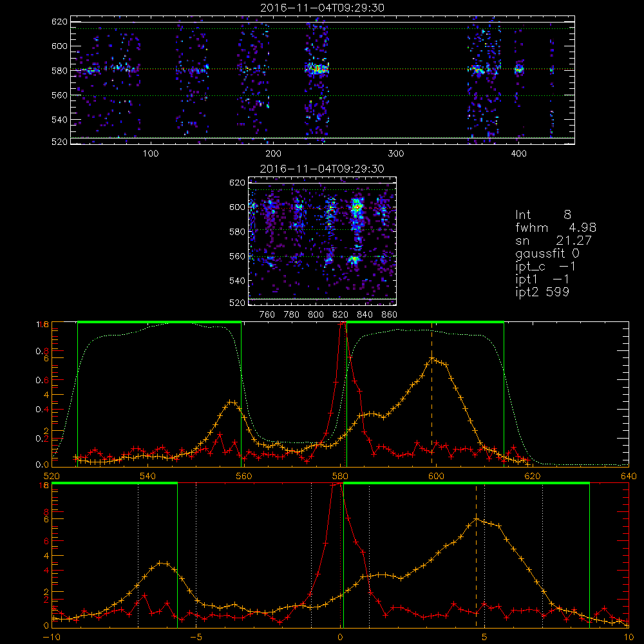The width and height of the screenshot is (644, 644).
Task: Click the 'ipt_c -1' parameter text
Action: pyautogui.click(x=545, y=267)
